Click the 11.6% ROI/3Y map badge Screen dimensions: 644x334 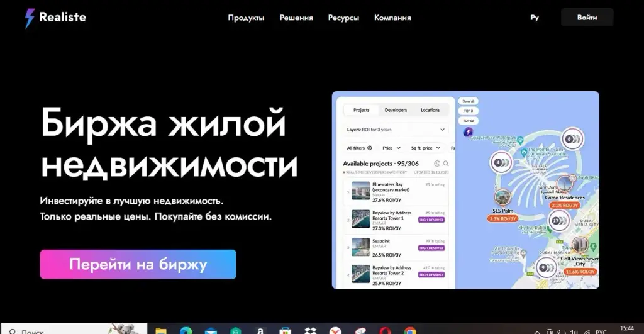580,272
